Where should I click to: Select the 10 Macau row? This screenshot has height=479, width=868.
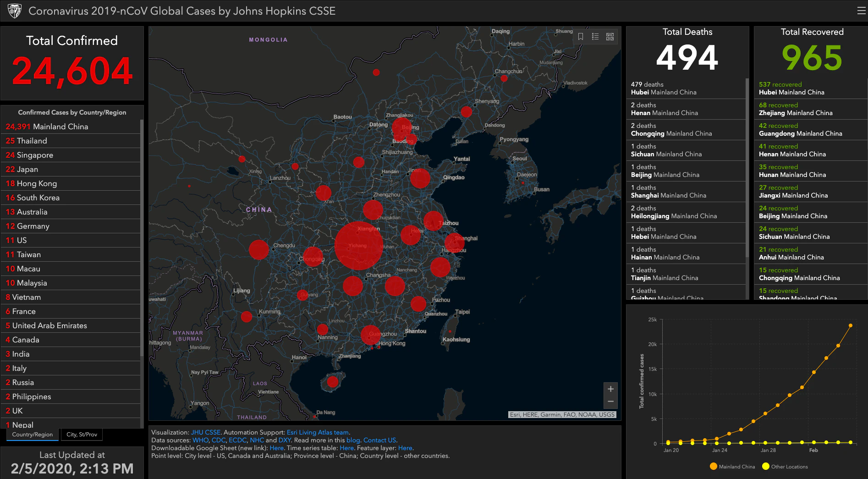pyautogui.click(x=71, y=269)
